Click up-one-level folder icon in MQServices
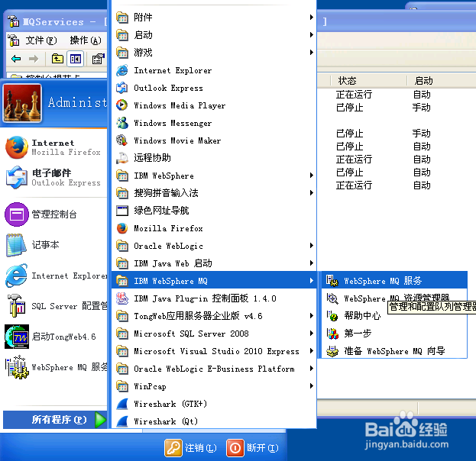This screenshot has width=476, height=461. pos(57,59)
